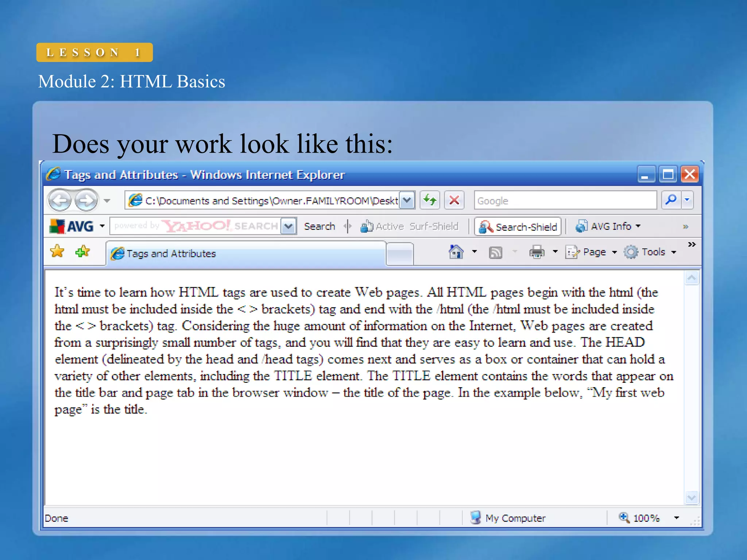Click the Google search box
This screenshot has width=747, height=560.
pos(565,200)
